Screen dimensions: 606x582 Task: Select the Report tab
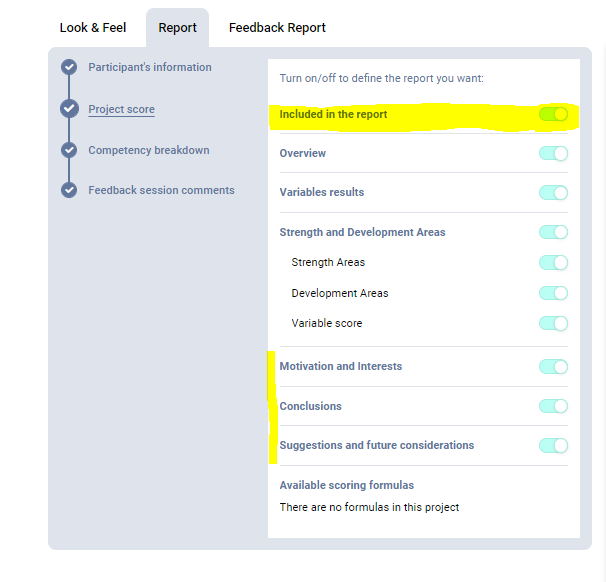[x=177, y=27]
